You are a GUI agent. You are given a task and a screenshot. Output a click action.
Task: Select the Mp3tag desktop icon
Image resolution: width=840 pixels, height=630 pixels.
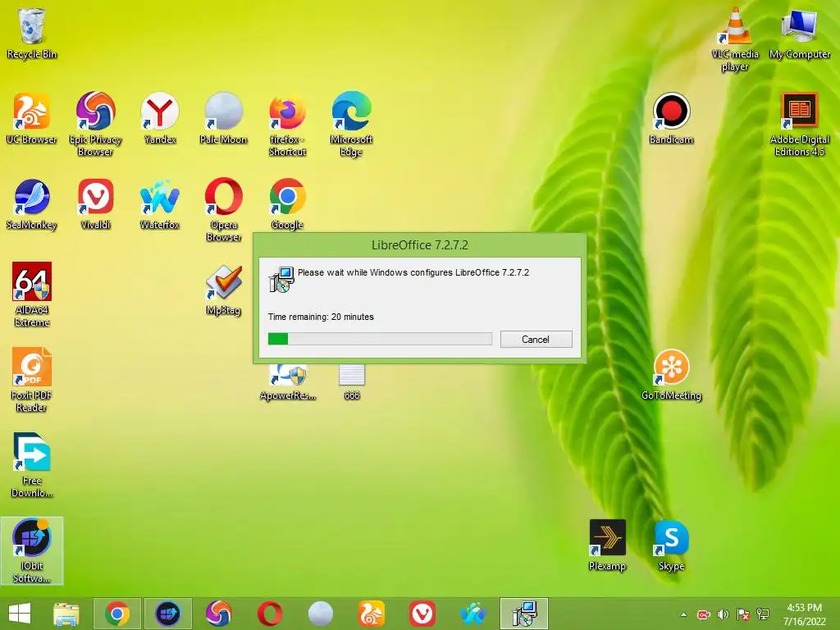[x=223, y=290]
